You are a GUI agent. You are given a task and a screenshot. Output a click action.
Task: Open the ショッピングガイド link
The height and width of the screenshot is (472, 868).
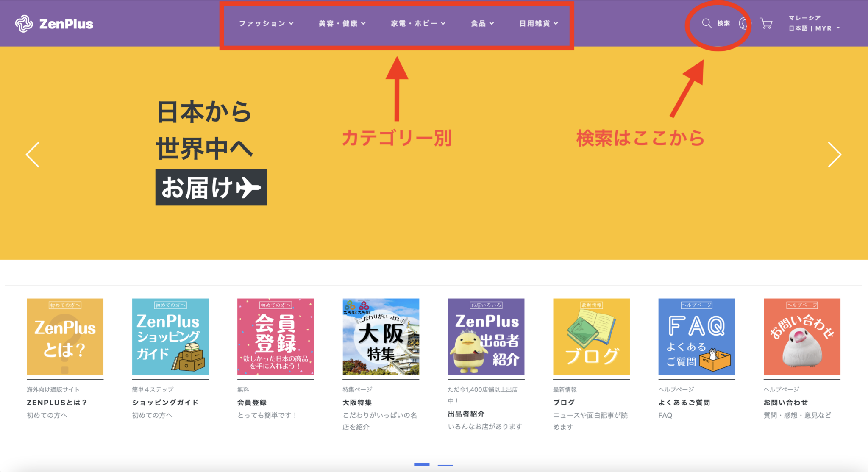(164, 402)
